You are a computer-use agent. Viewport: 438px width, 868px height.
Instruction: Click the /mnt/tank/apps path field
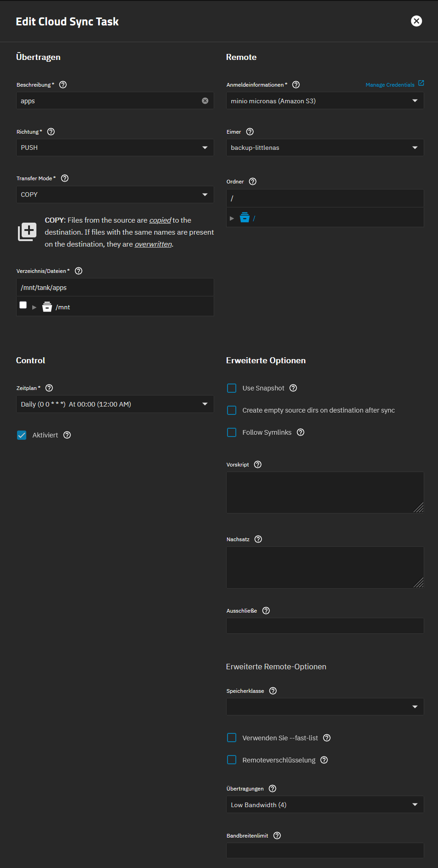[115, 288]
